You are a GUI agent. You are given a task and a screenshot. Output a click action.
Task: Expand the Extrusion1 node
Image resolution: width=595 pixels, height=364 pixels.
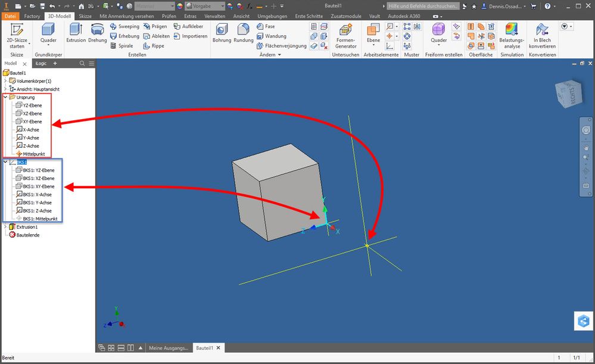click(x=5, y=226)
